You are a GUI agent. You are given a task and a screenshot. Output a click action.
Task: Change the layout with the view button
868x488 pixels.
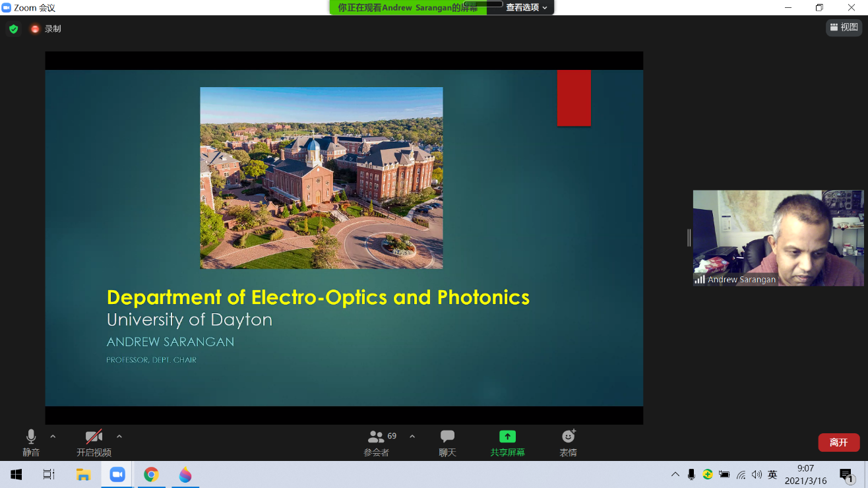(x=844, y=28)
